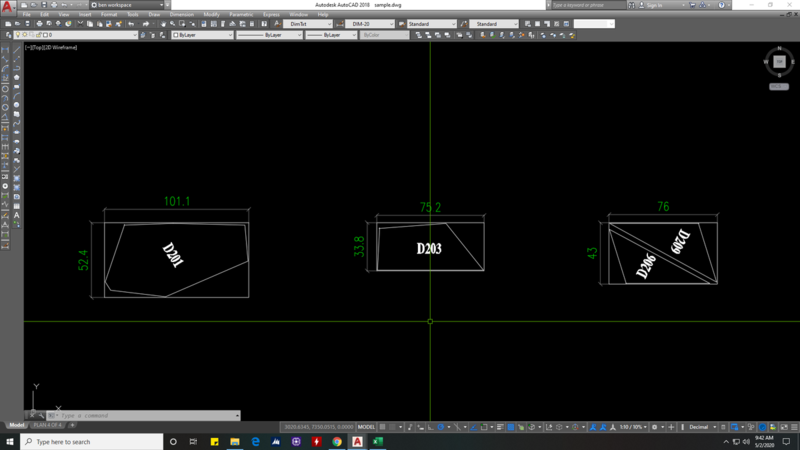Click Save icon in quick access toolbar
Viewport: 800px width, 450px height.
(44, 5)
